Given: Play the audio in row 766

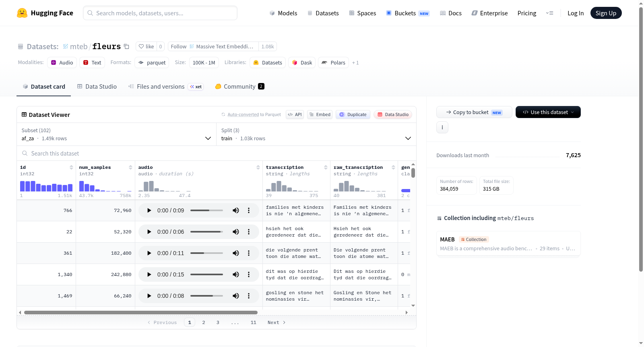Looking at the screenshot, I should [x=149, y=210].
